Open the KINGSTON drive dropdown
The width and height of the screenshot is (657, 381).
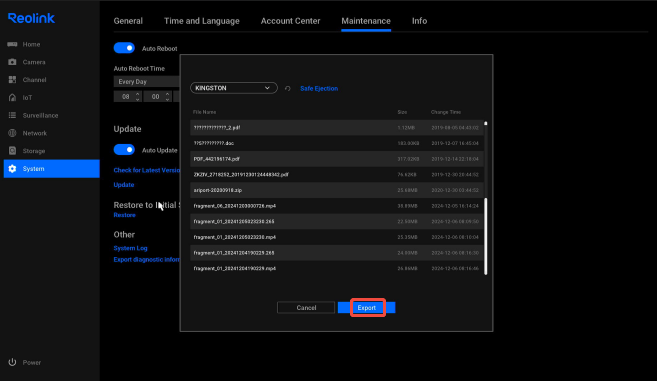[234, 88]
